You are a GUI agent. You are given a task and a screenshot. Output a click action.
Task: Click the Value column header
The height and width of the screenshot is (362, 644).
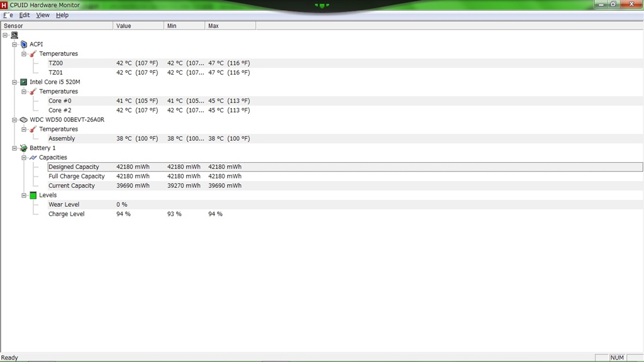coord(138,26)
